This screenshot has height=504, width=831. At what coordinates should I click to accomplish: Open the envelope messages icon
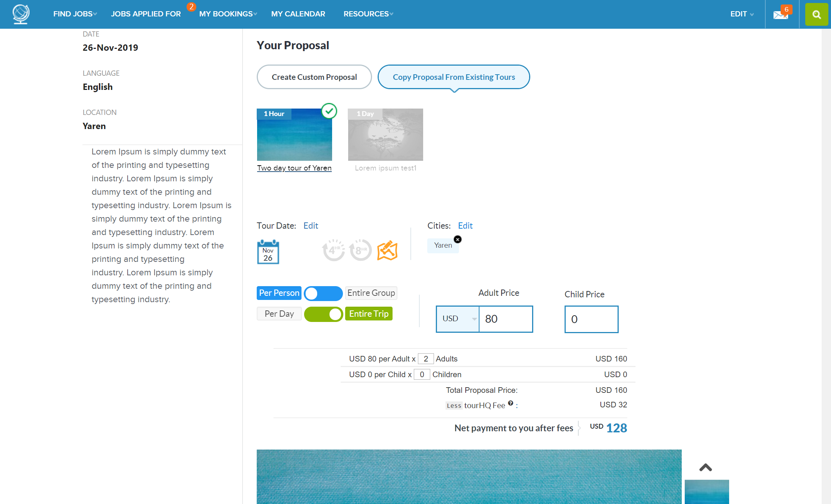780,15
